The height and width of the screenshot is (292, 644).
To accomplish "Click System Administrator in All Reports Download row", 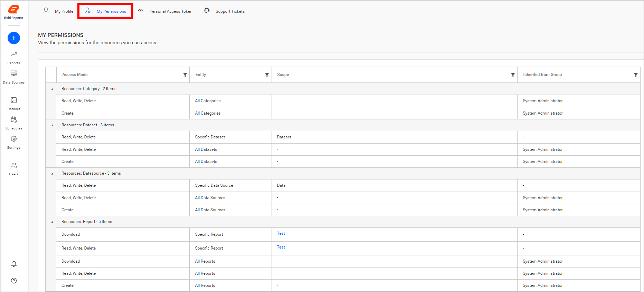I will pyautogui.click(x=542, y=261).
